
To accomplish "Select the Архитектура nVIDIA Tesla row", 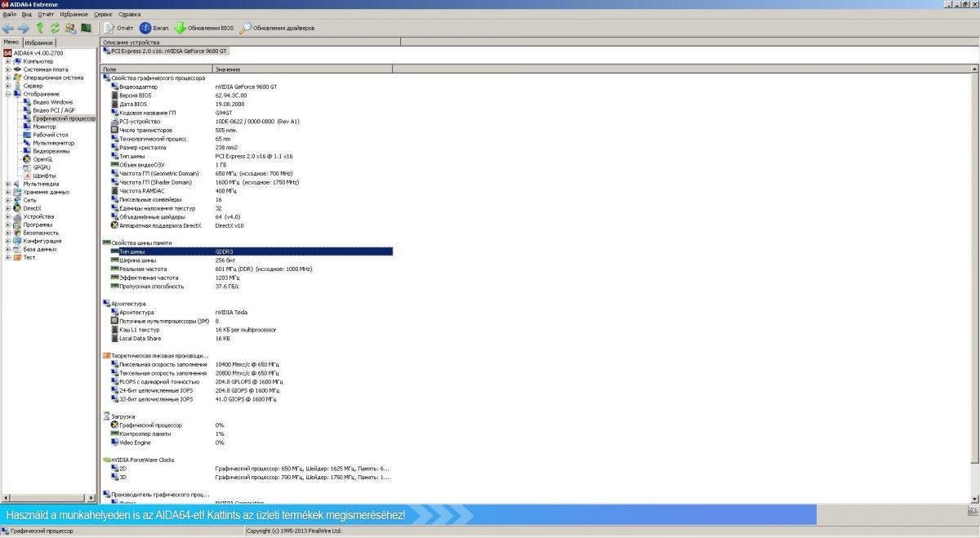I will point(247,312).
